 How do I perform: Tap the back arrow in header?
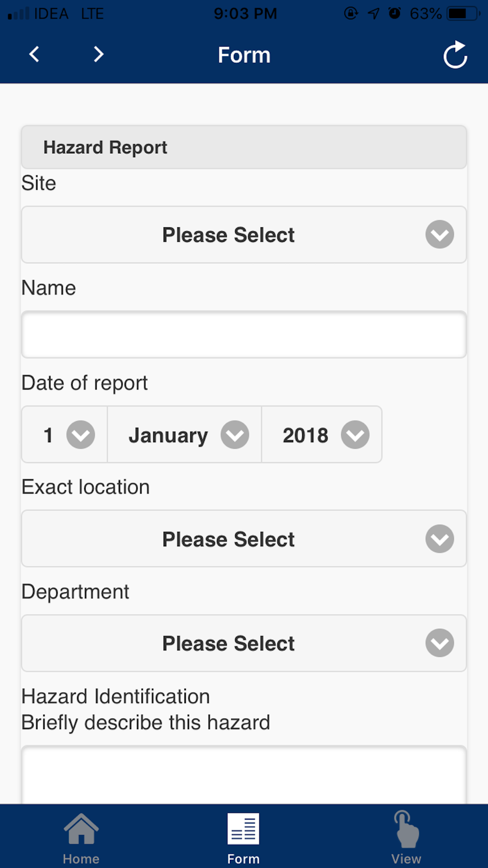tap(34, 54)
